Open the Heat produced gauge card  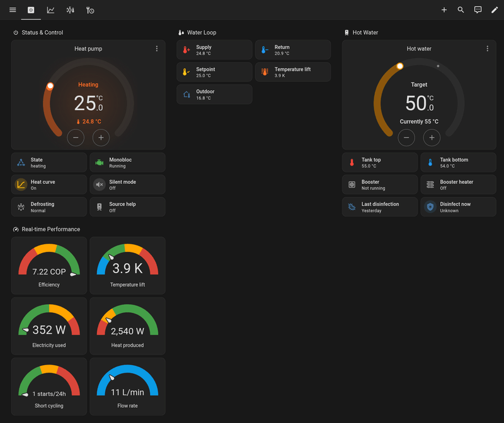coord(128,326)
